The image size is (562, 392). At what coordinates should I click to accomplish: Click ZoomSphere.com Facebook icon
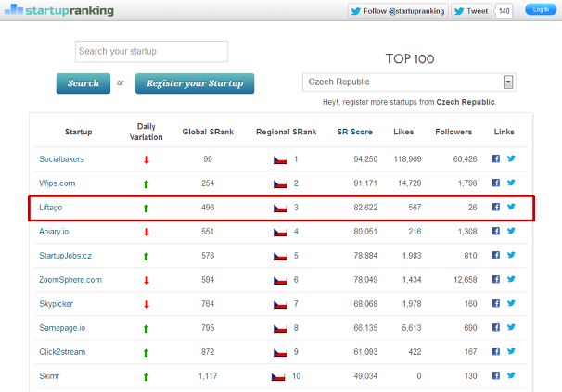[x=495, y=280]
